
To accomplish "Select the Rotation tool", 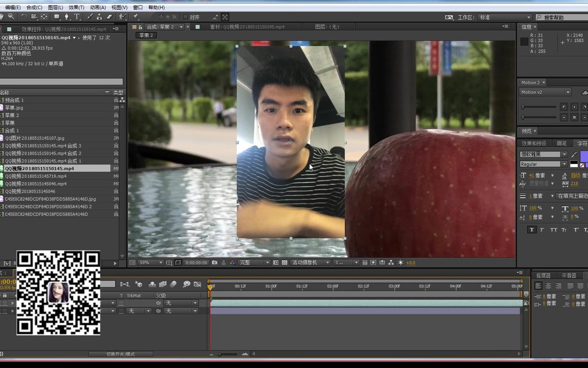I will (x=24, y=16).
